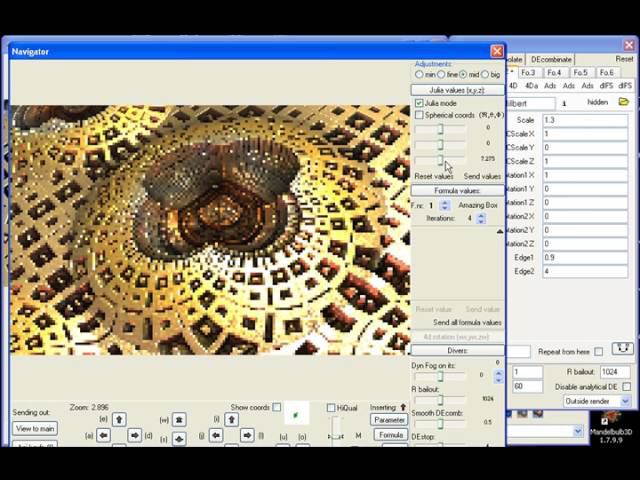Screen dimensions: 640x480
Task: Switch to the Fo.3 tab
Action: tap(528, 72)
